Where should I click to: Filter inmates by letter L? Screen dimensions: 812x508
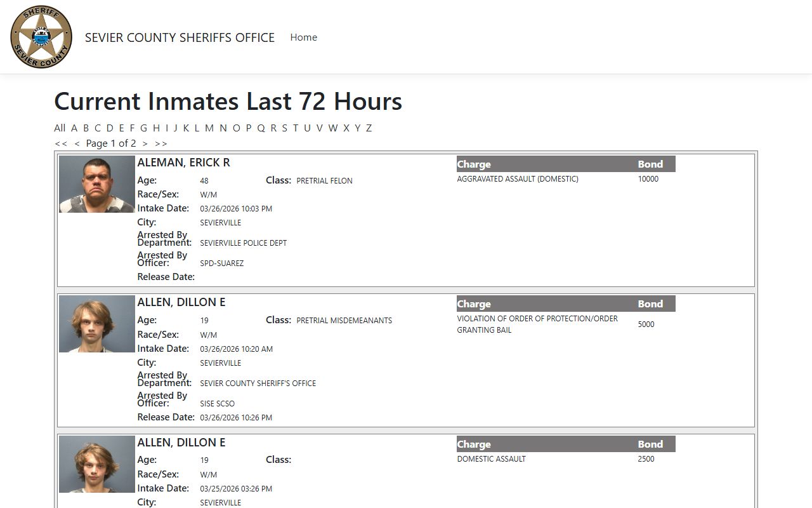(197, 128)
